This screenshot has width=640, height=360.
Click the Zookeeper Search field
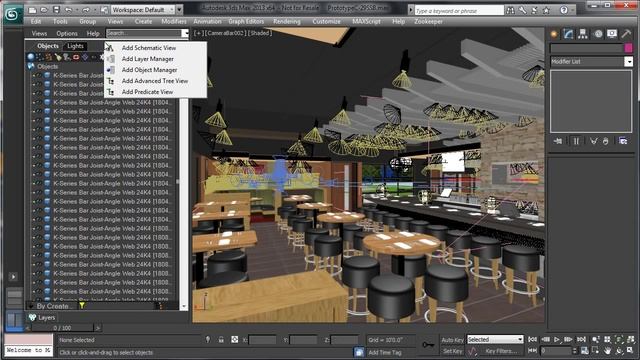click(x=144, y=33)
